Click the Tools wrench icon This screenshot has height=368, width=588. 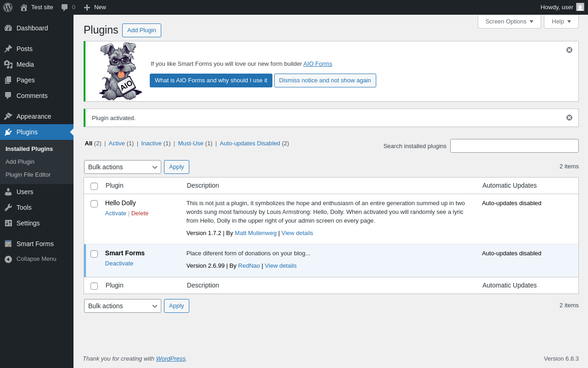8,207
